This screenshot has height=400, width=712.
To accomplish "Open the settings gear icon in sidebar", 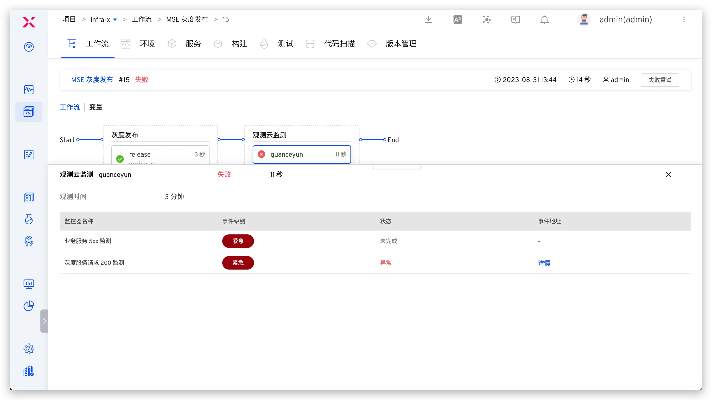I will (29, 348).
